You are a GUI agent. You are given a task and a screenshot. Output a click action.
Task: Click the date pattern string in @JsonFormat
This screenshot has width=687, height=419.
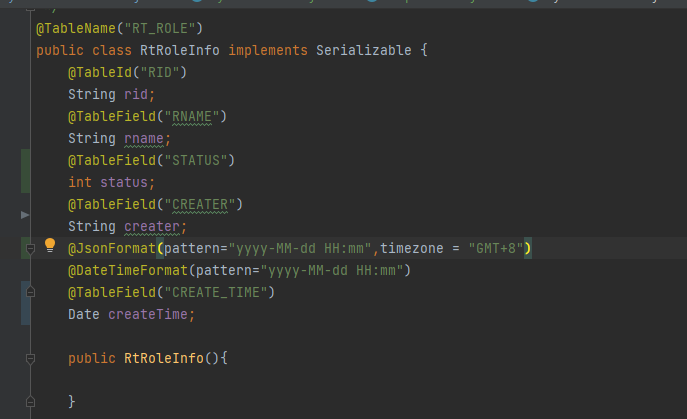click(300, 249)
